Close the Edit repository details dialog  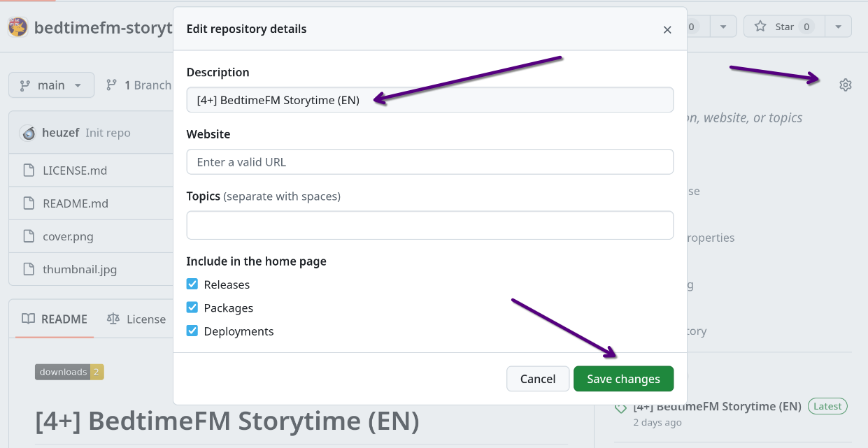point(667,29)
